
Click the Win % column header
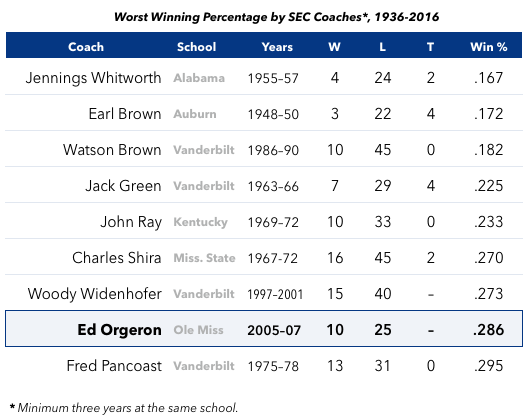pyautogui.click(x=489, y=47)
